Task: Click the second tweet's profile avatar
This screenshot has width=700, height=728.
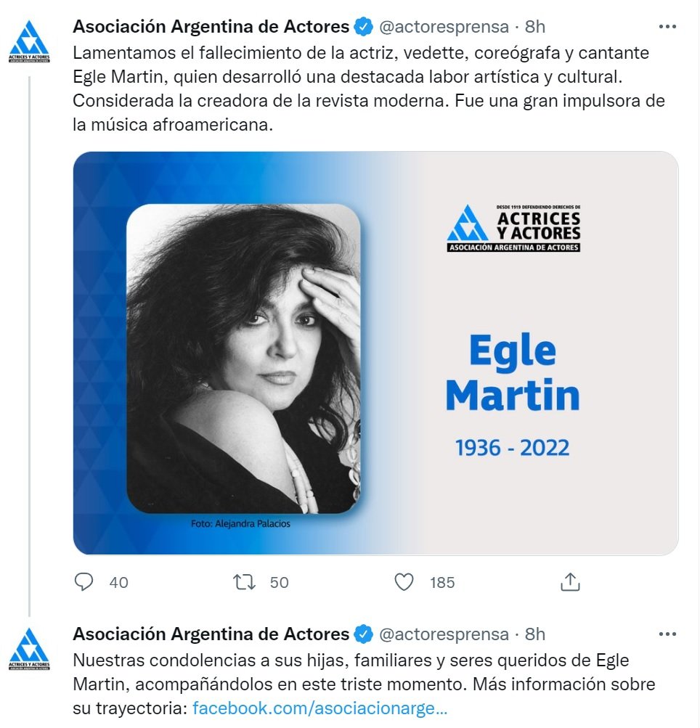Action: pos(29,649)
